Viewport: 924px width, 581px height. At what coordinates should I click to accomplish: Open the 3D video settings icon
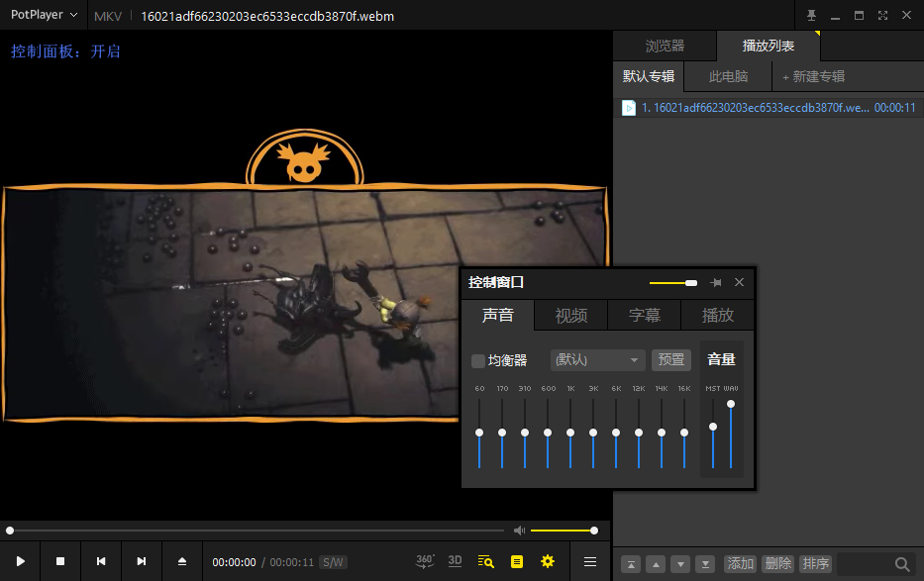click(455, 561)
